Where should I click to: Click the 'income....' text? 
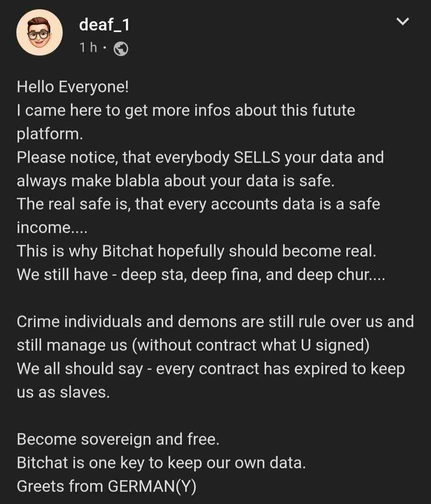(x=52, y=228)
